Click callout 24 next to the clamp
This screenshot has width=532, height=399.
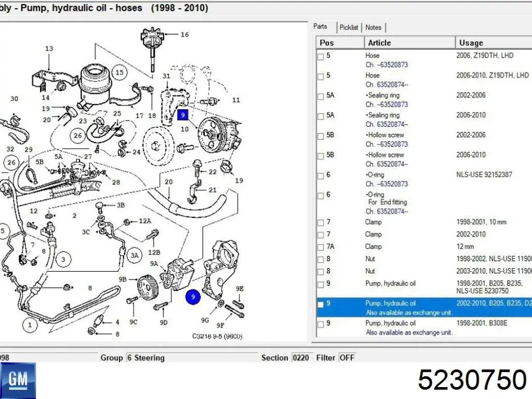[137, 152]
